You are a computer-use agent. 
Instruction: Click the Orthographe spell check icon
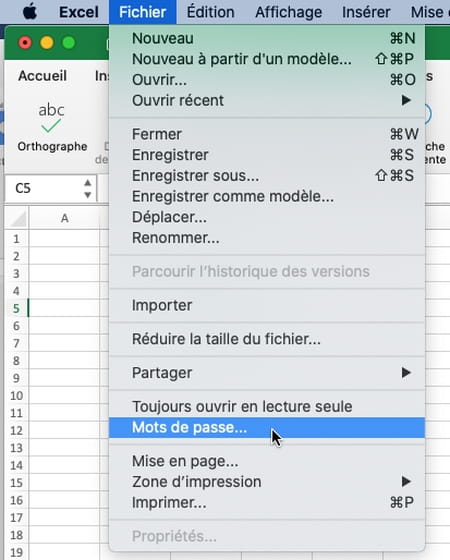click(x=51, y=118)
